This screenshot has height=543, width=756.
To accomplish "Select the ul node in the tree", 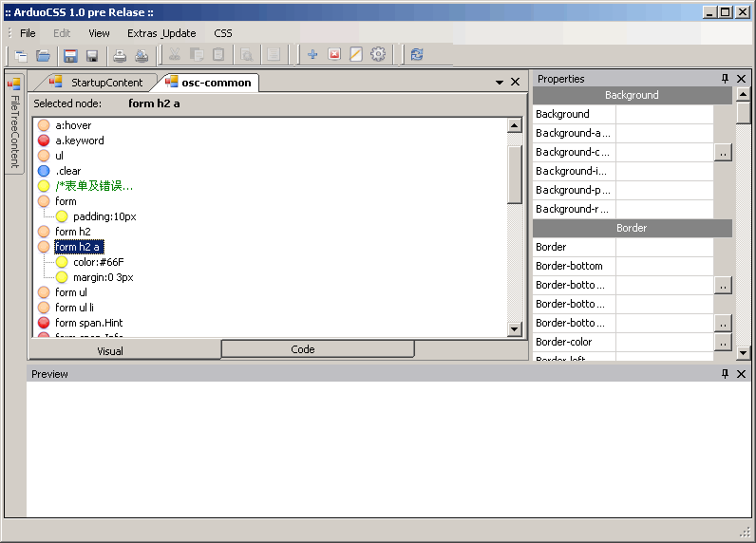I will pyautogui.click(x=59, y=156).
